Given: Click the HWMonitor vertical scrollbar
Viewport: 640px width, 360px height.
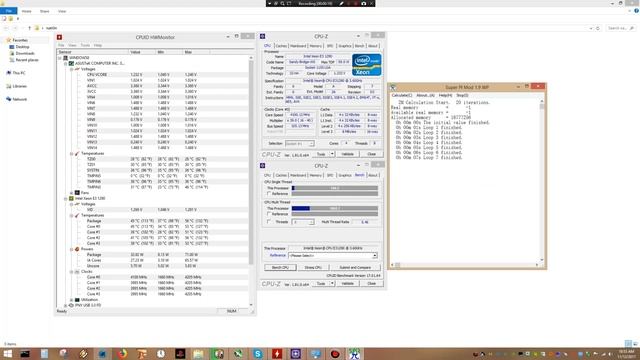Looking at the screenshot, I should point(251,181).
